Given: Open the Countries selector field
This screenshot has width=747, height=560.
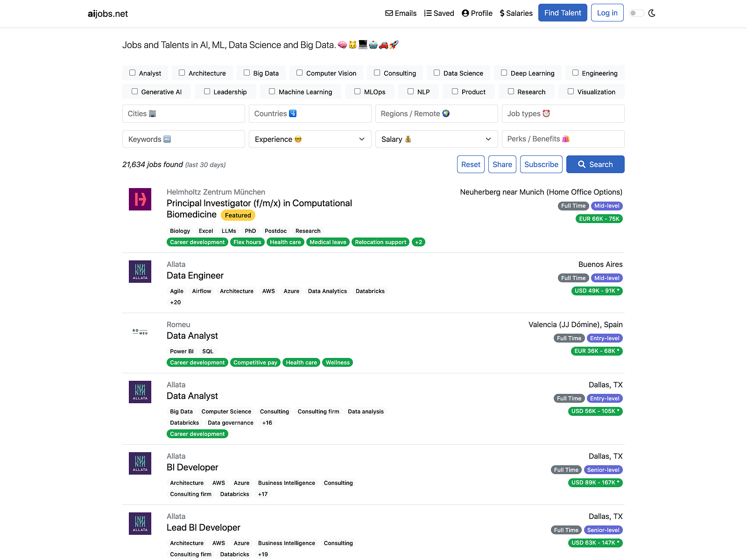Looking at the screenshot, I should point(310,114).
